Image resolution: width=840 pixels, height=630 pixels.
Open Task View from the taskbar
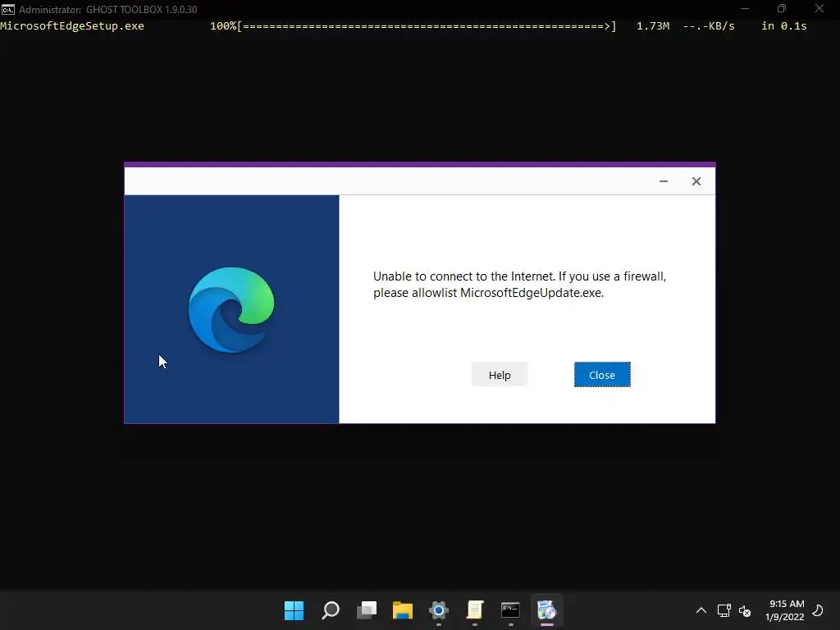(x=367, y=610)
